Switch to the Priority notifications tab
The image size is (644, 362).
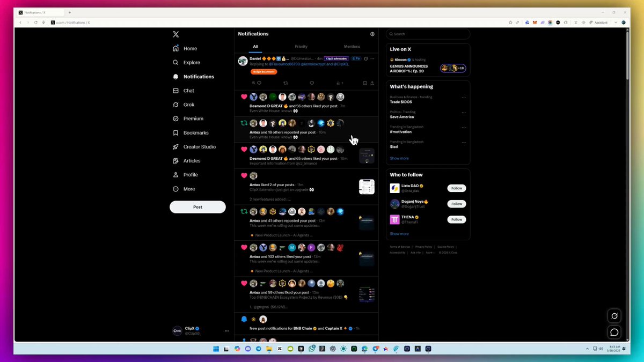pos(301,47)
